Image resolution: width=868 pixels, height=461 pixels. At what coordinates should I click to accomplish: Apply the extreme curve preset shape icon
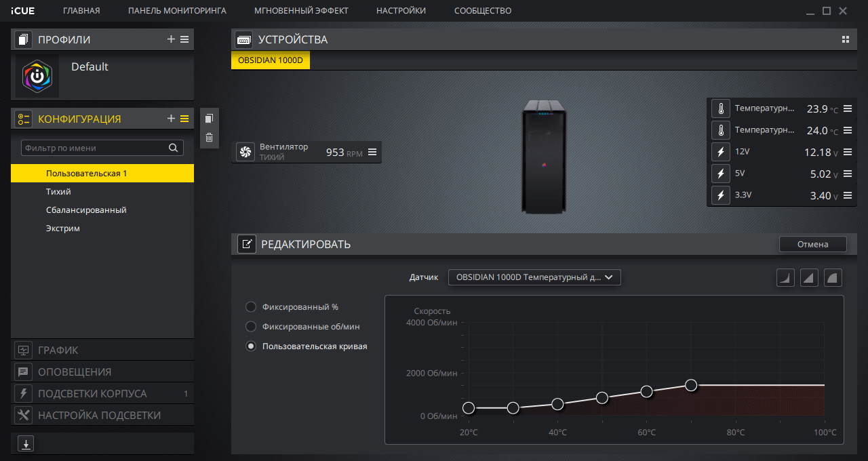[833, 277]
